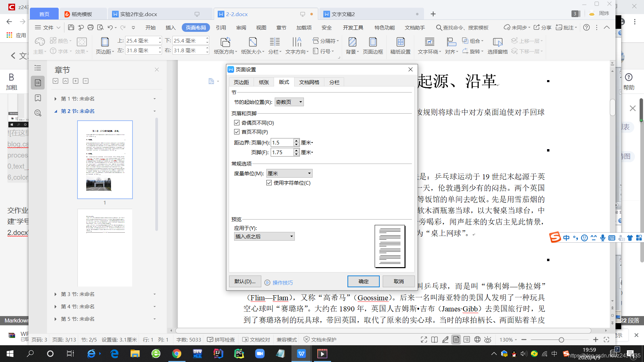Expand Section 4 in chapter panel
Viewport: 644px width, 362px height.
pos(55,307)
